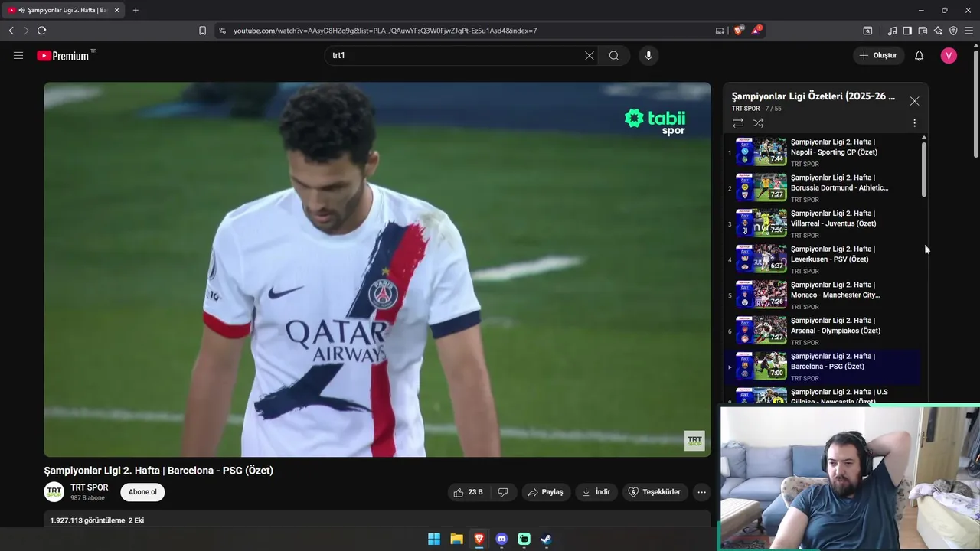Open Brave Wallet icon

(923, 31)
